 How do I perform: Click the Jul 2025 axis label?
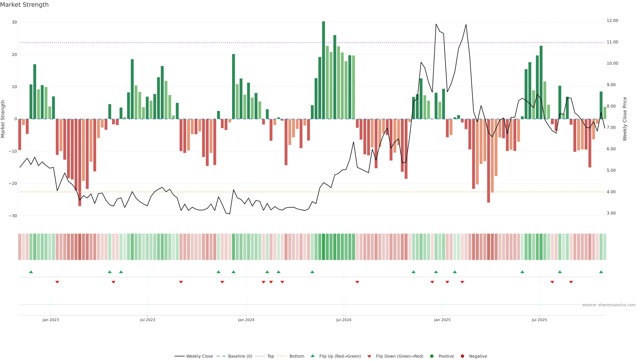point(539,320)
